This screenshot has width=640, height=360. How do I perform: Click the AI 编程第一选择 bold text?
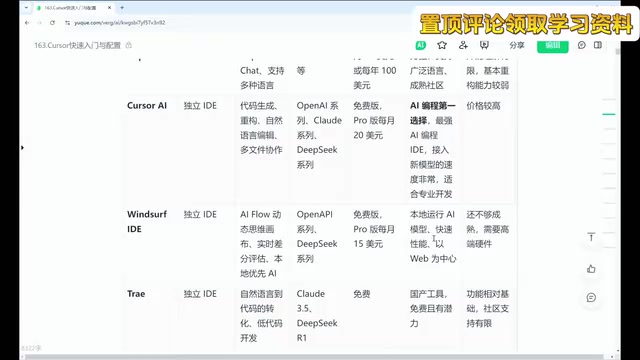[x=432, y=113]
